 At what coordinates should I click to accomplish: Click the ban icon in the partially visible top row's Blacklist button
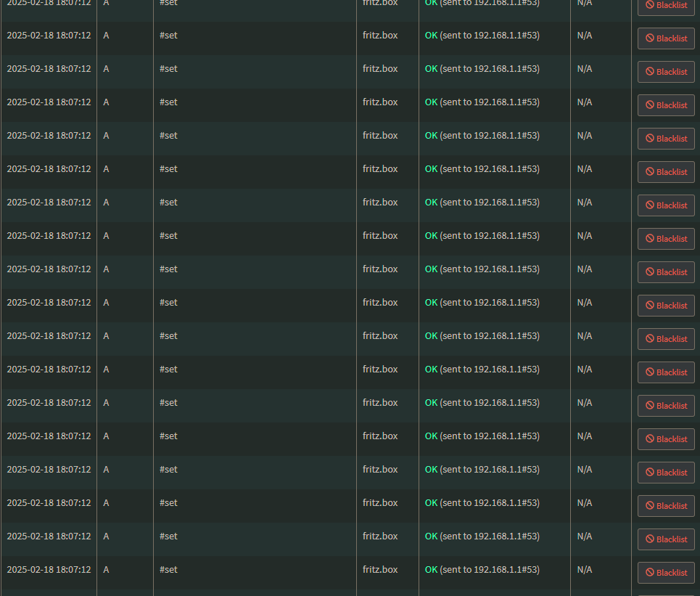click(x=650, y=4)
